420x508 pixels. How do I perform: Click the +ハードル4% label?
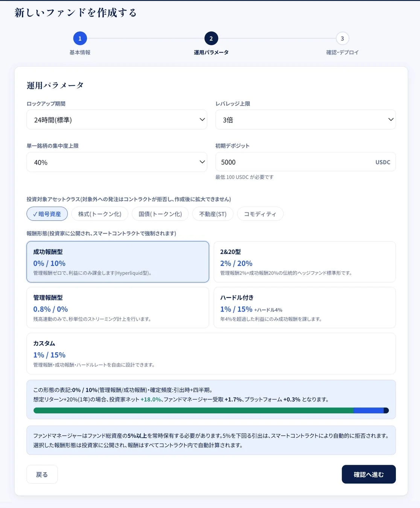click(268, 310)
